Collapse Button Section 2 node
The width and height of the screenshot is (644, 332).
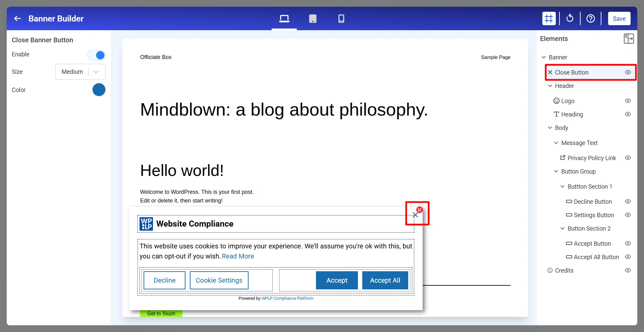562,229
